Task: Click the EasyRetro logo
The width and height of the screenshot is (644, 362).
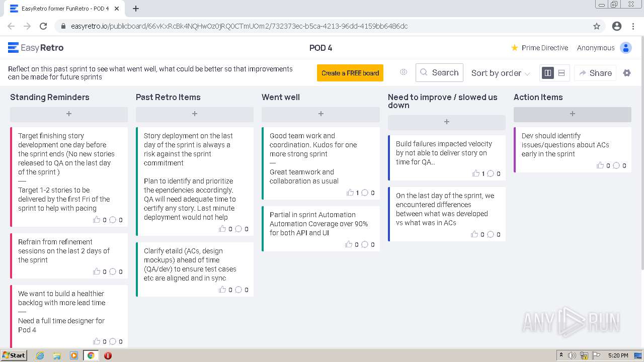Action: click(x=36, y=48)
